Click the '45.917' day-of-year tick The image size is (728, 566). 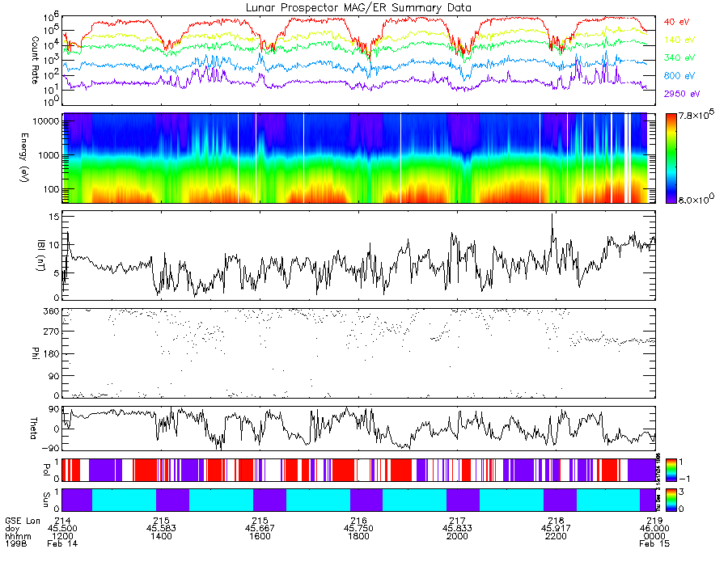(556, 529)
